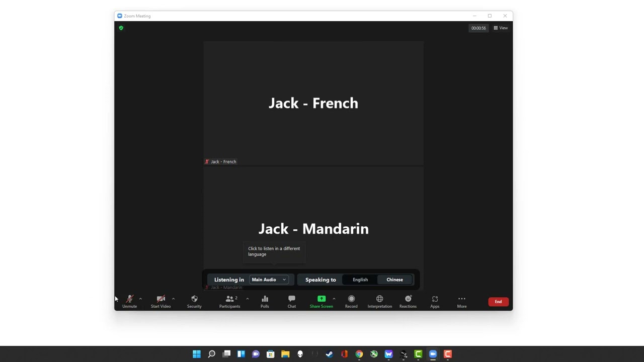Open Microsoft Store from the taskbar

tap(271, 354)
